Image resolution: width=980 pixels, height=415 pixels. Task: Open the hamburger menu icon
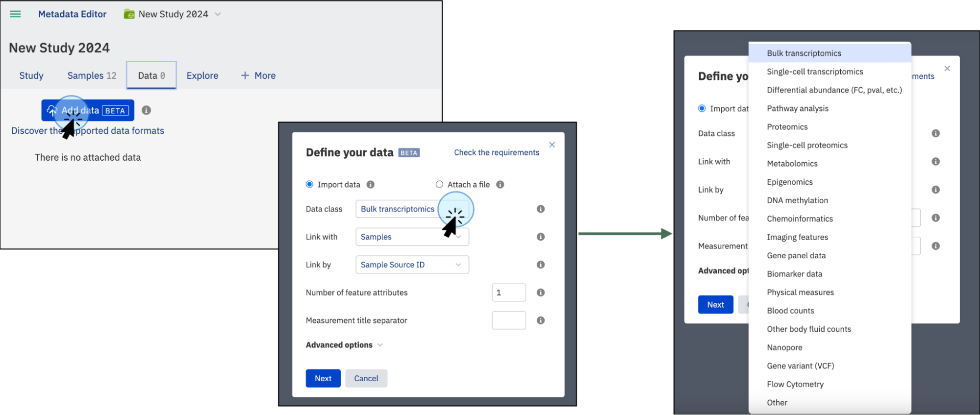point(15,14)
